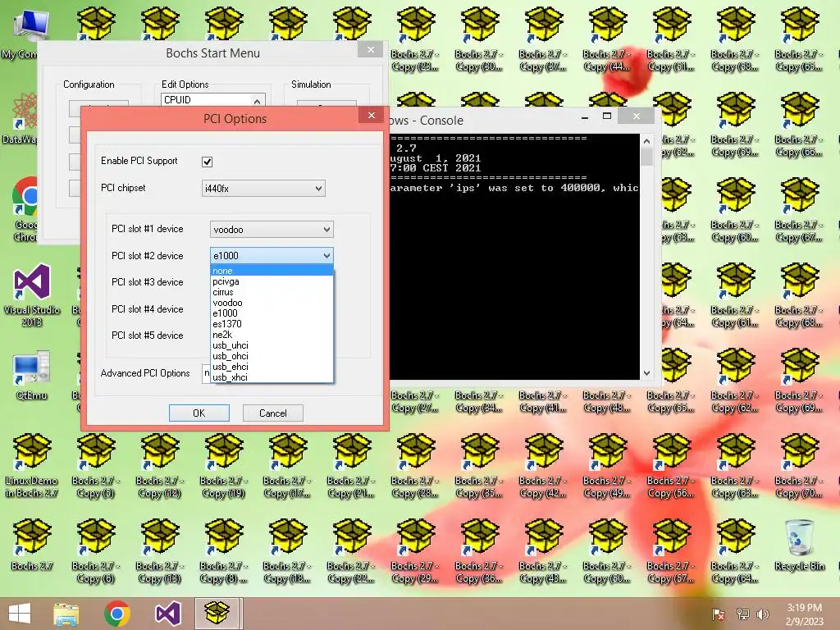Open the volume tray icon

(763, 614)
